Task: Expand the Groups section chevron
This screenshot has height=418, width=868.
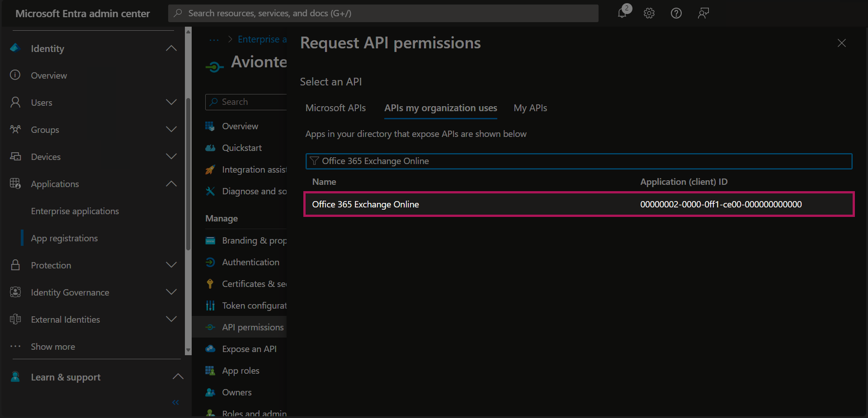Action: coord(171,129)
